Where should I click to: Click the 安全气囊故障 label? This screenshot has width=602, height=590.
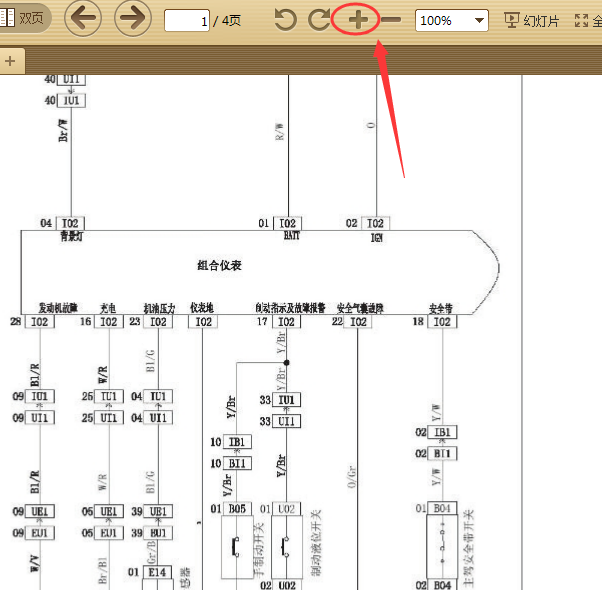click(360, 308)
